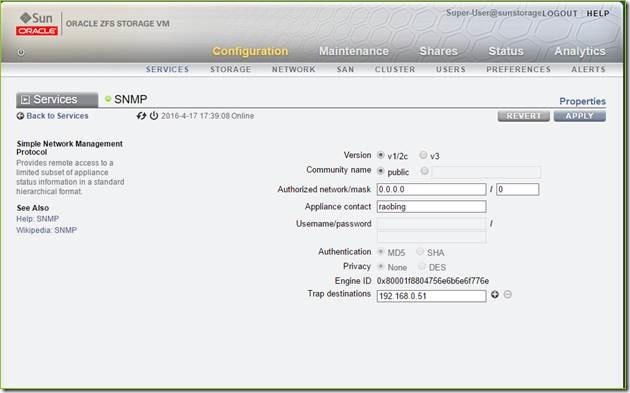Click the REVERT button
This screenshot has height=393, width=630.
click(x=524, y=116)
